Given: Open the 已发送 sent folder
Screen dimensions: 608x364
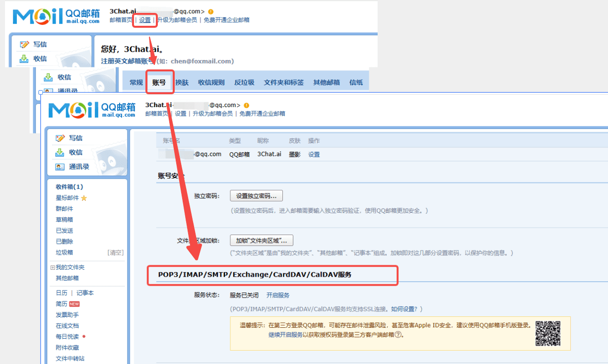Looking at the screenshot, I should [65, 231].
